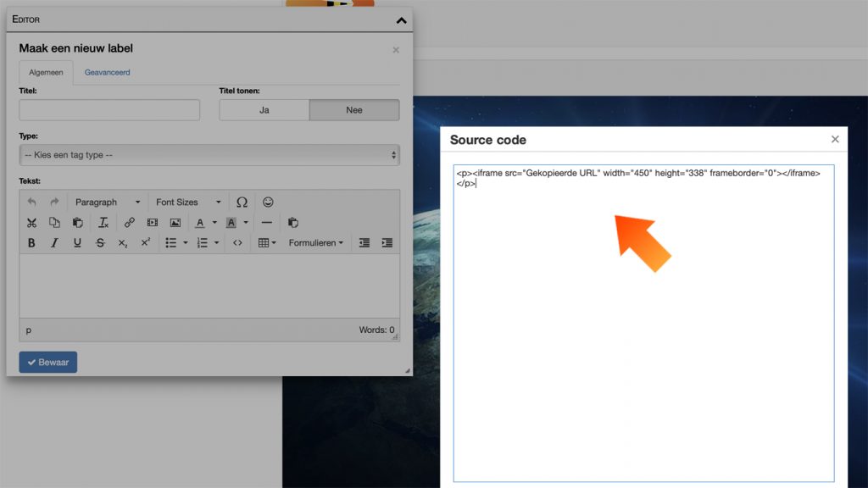The width and height of the screenshot is (868, 488).
Task: Toggle superscript formatting
Action: [146, 243]
